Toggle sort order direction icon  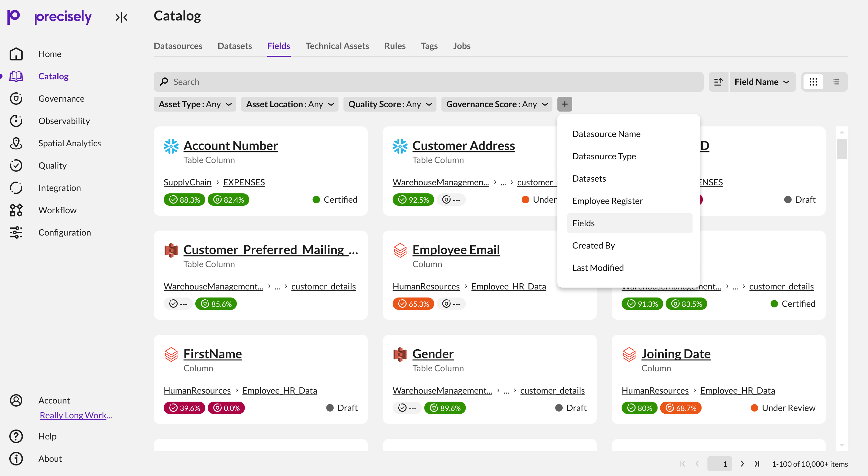pyautogui.click(x=718, y=82)
